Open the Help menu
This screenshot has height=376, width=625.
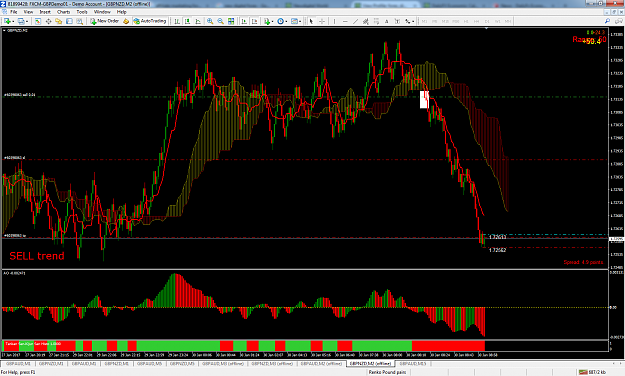pyautogui.click(x=121, y=12)
